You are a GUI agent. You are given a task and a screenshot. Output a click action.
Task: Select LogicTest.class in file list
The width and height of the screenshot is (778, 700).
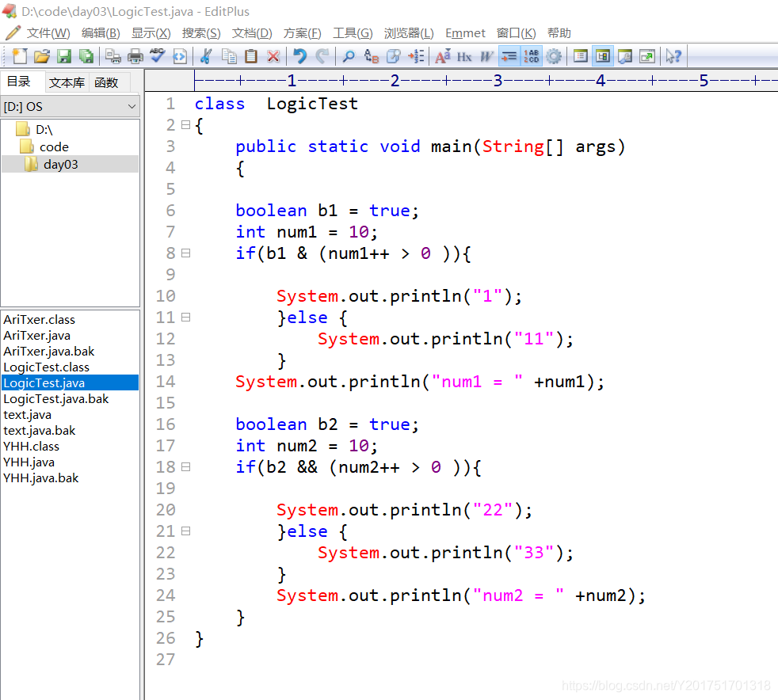(x=46, y=367)
